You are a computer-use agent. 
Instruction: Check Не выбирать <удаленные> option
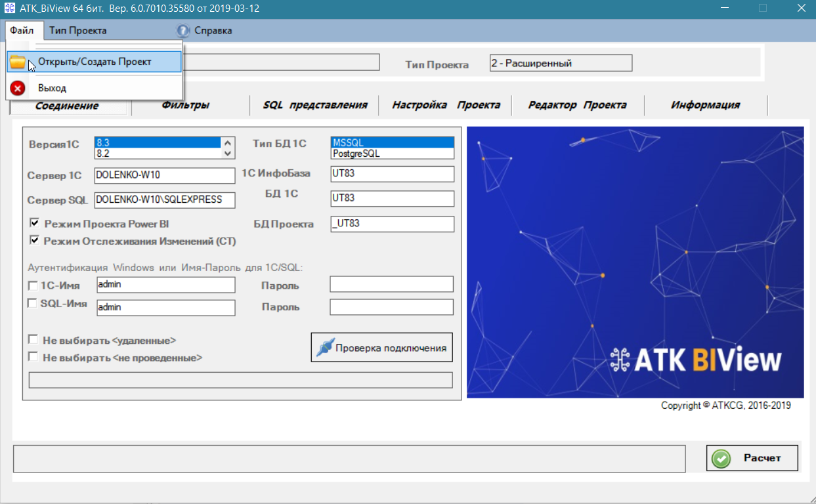[32, 340]
